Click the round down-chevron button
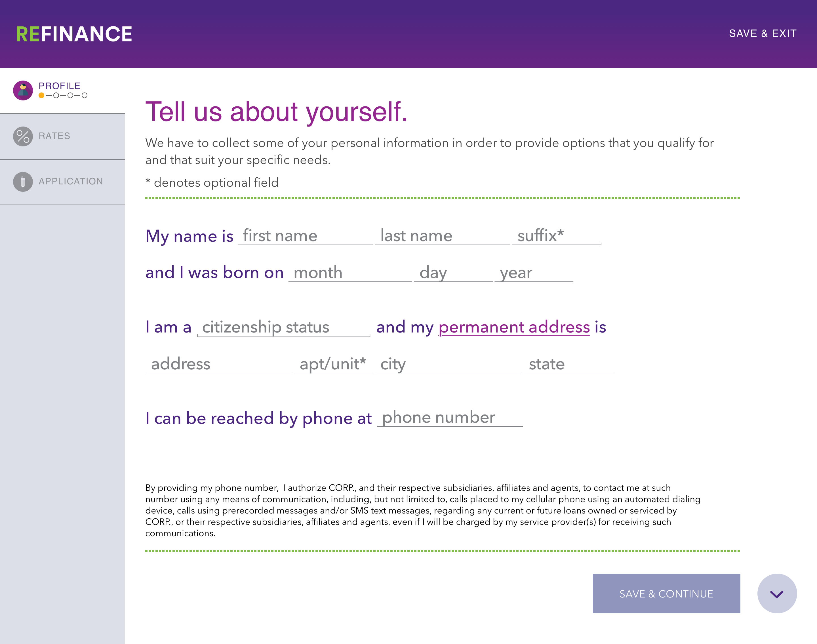Image resolution: width=817 pixels, height=644 pixels. (x=777, y=594)
